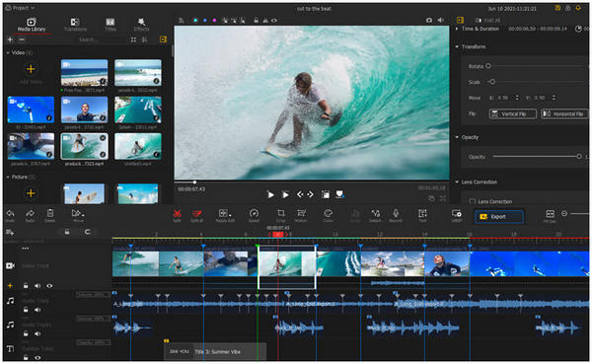Open the Media Library tab
Screen dimensions: 592x364
32,25
